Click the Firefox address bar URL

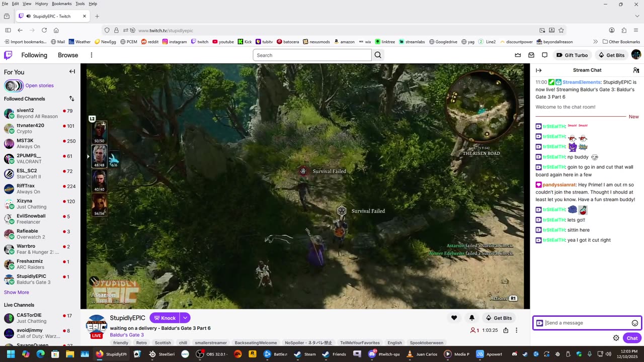(166, 30)
